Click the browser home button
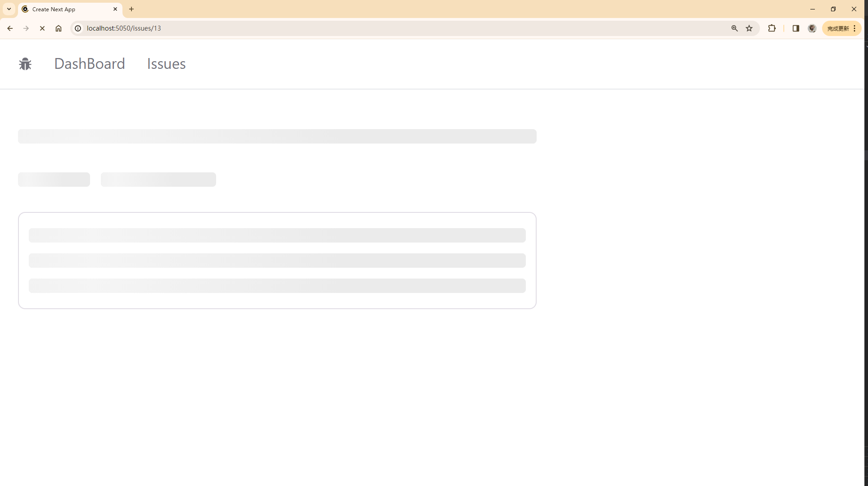This screenshot has width=868, height=486. (x=58, y=28)
